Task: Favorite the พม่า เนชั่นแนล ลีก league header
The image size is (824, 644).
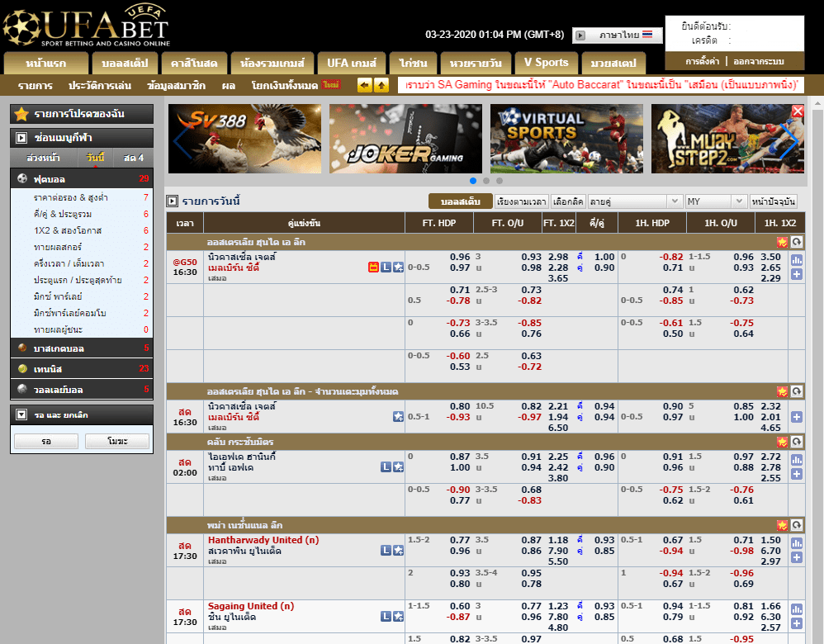Action: (782, 524)
